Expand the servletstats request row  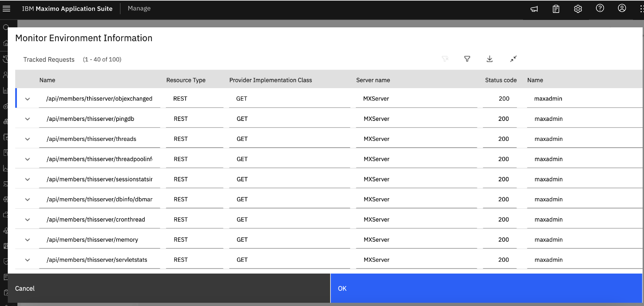(x=27, y=260)
